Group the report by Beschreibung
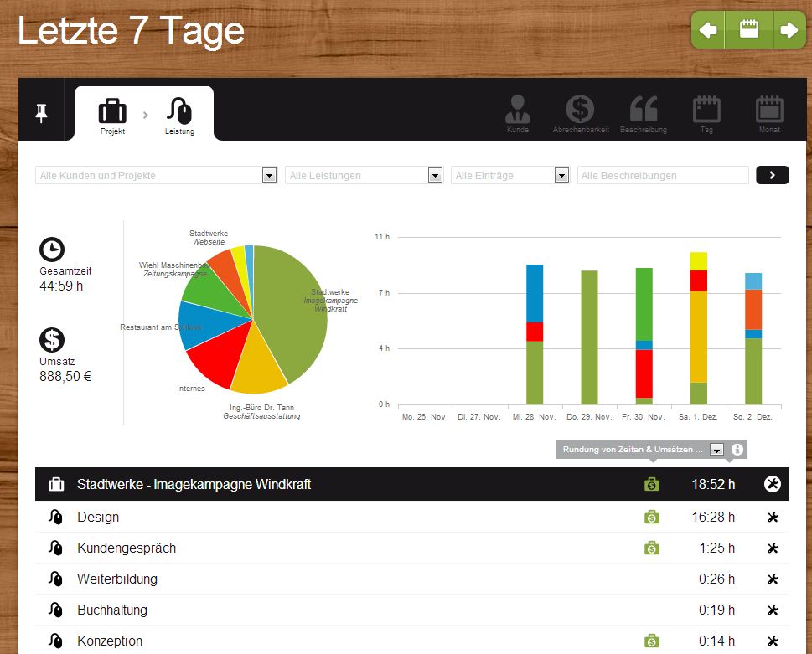812x654 pixels. pyautogui.click(x=644, y=114)
